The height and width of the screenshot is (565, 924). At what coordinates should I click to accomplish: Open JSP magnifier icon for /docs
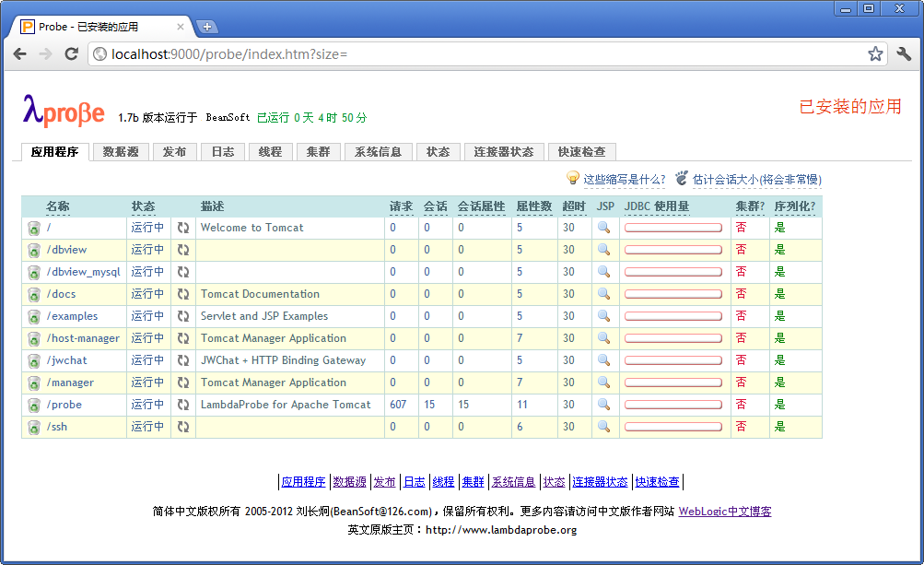pyautogui.click(x=604, y=294)
